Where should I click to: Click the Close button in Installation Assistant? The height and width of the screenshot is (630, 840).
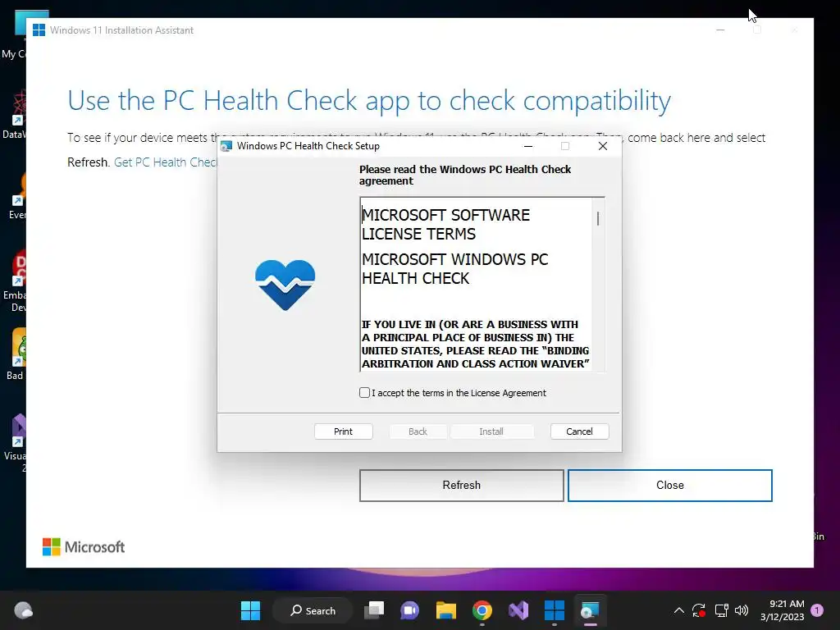(670, 486)
